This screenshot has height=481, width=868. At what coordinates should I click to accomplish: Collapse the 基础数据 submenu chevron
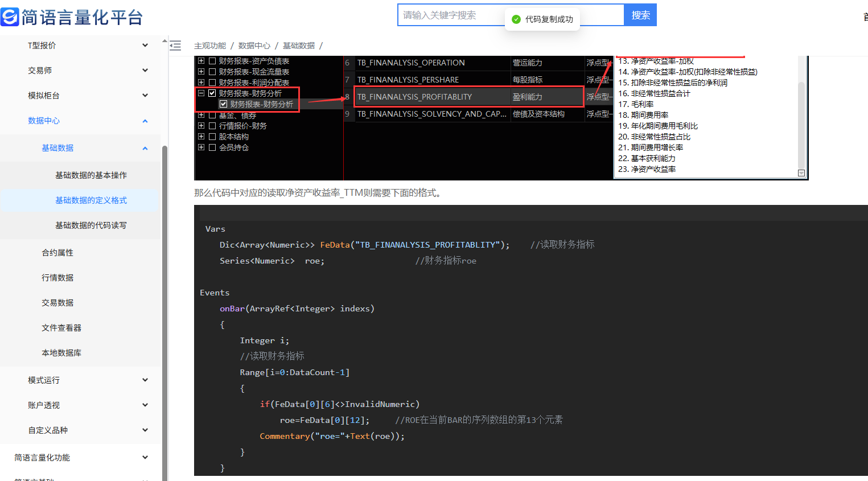pos(145,148)
